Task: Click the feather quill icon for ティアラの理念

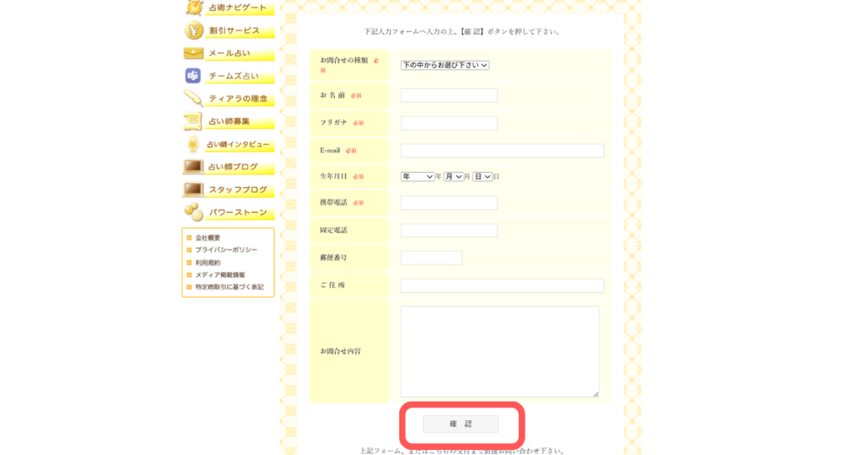Action: [193, 98]
